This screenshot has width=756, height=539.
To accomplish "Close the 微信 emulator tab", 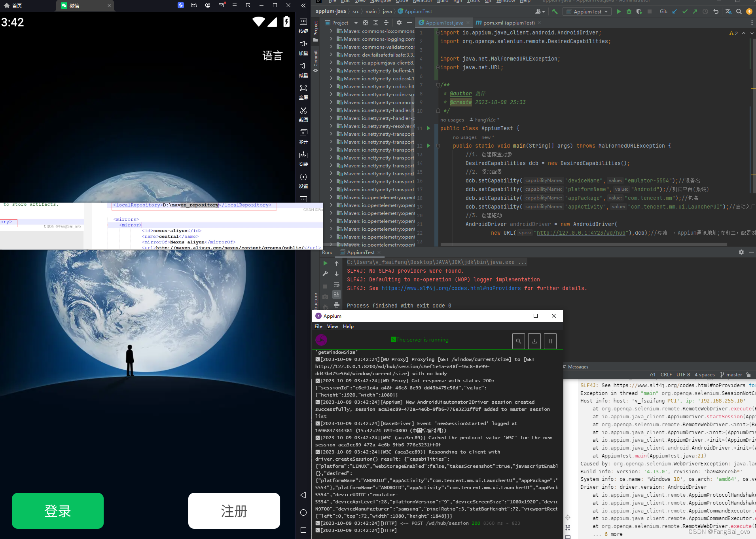I will tap(109, 6).
